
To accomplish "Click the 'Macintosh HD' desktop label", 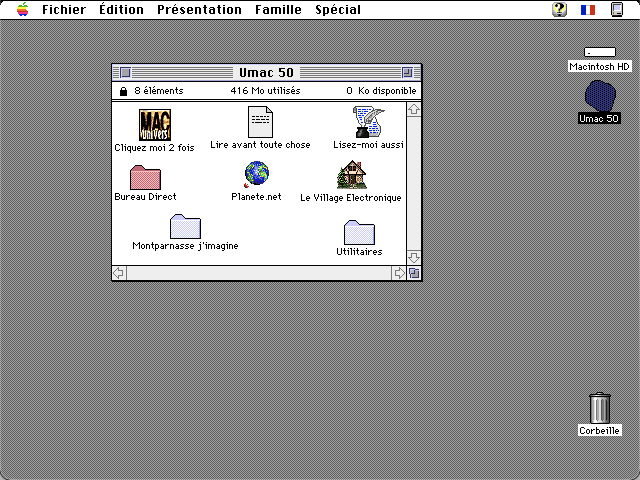I will coord(600,67).
